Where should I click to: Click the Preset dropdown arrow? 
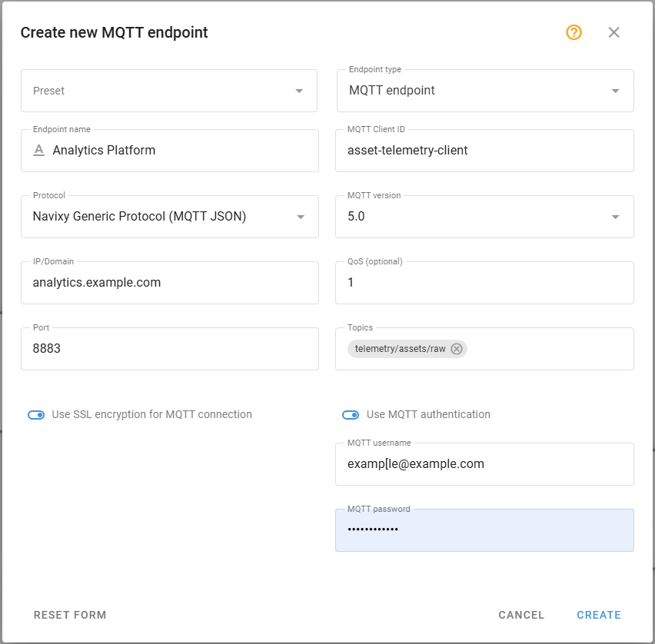(x=299, y=90)
